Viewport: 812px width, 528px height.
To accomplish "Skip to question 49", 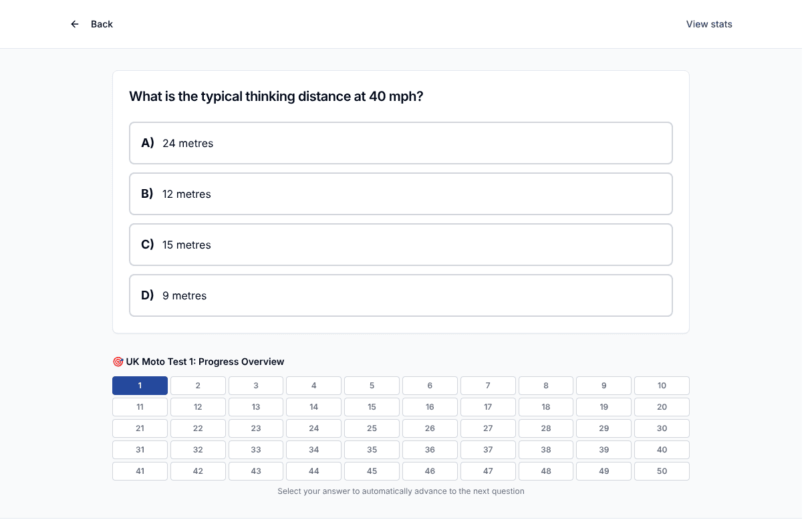I will point(604,471).
